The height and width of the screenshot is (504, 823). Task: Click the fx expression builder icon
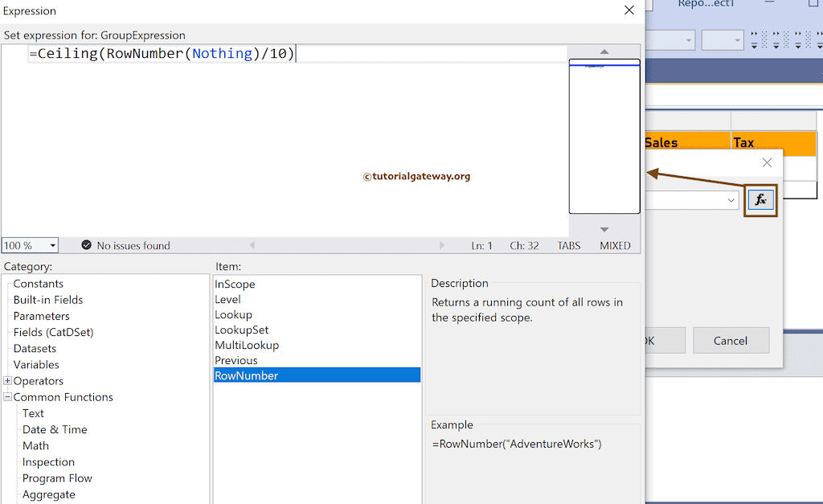click(x=760, y=199)
